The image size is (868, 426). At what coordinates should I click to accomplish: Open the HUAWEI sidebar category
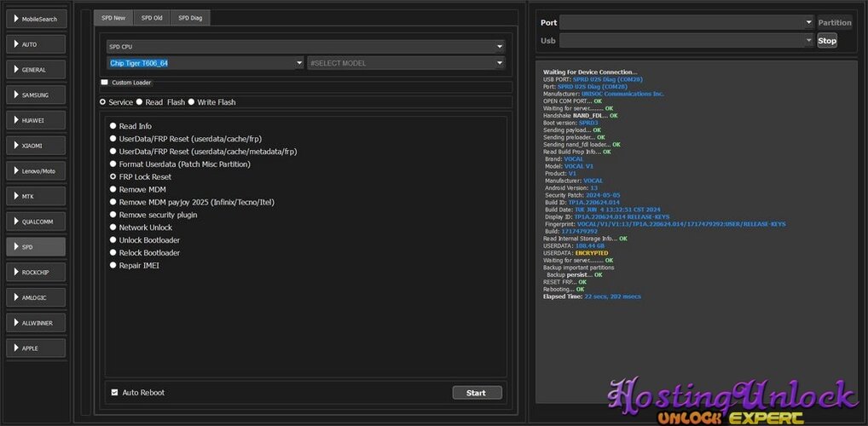tap(36, 120)
